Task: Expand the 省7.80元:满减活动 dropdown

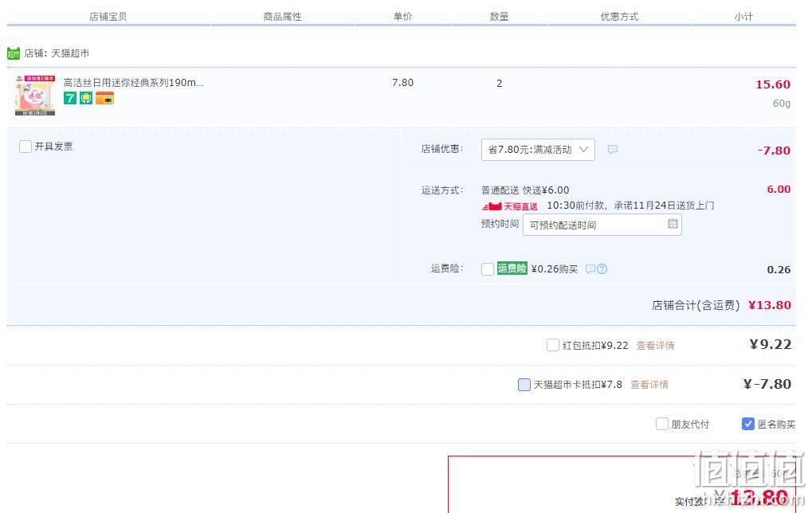Action: 538,150
